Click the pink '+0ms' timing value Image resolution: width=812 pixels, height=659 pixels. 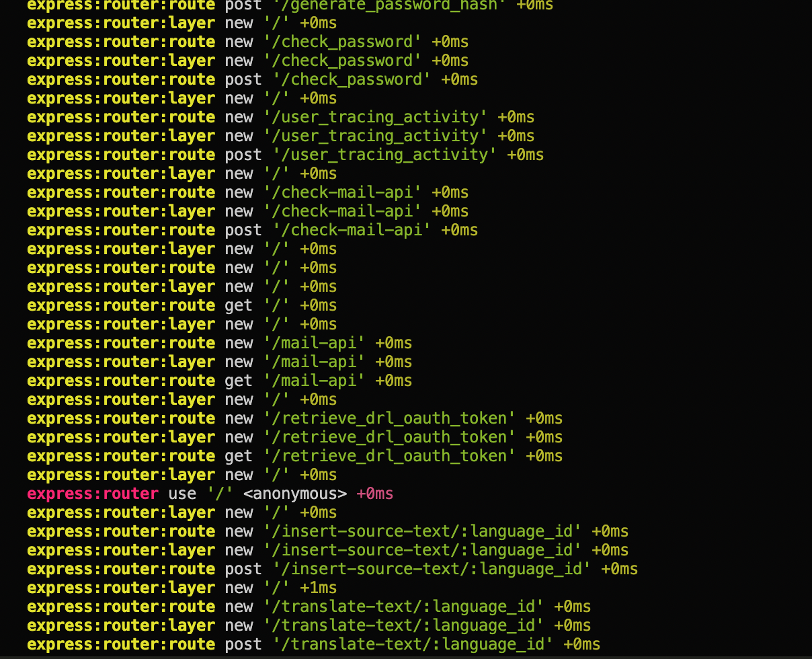(x=375, y=494)
